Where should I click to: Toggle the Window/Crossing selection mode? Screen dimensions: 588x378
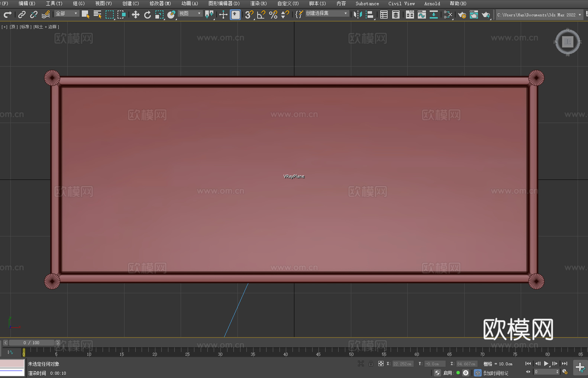pos(122,14)
